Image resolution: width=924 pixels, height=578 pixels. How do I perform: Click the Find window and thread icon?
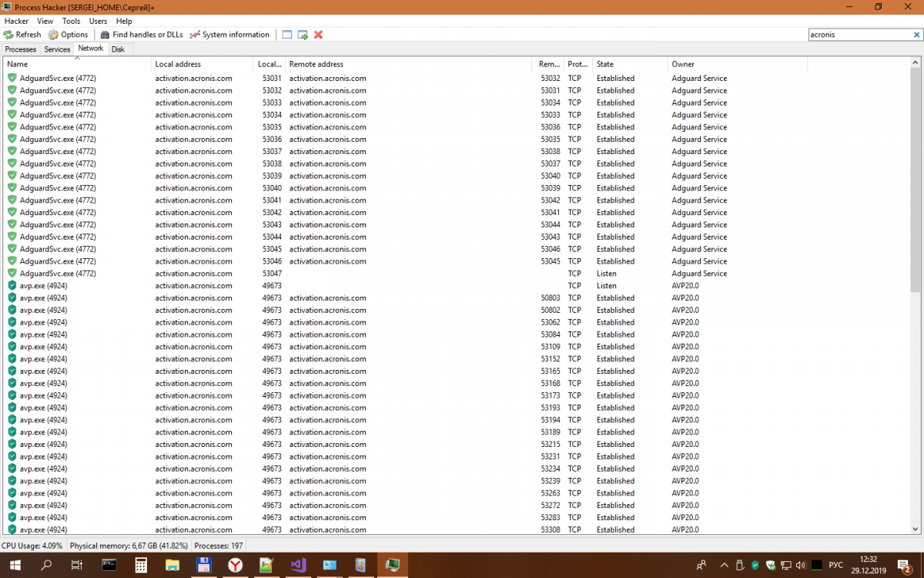click(x=303, y=35)
